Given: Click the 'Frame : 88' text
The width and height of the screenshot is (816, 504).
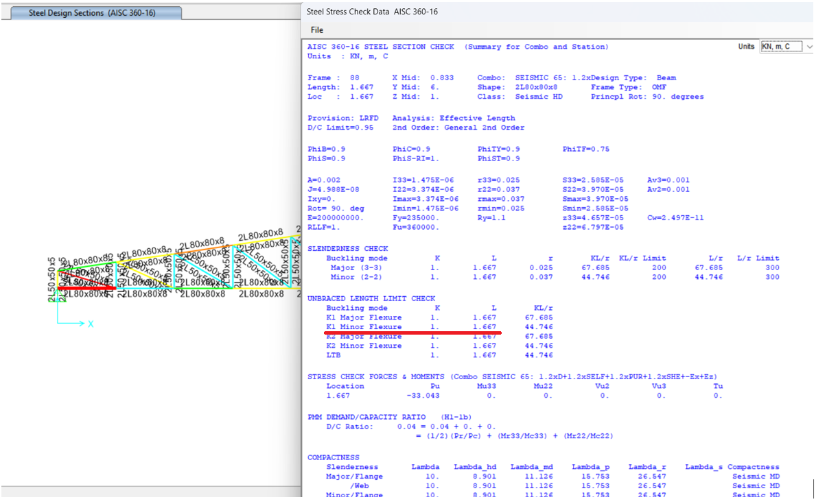Looking at the screenshot, I should click(x=334, y=77).
